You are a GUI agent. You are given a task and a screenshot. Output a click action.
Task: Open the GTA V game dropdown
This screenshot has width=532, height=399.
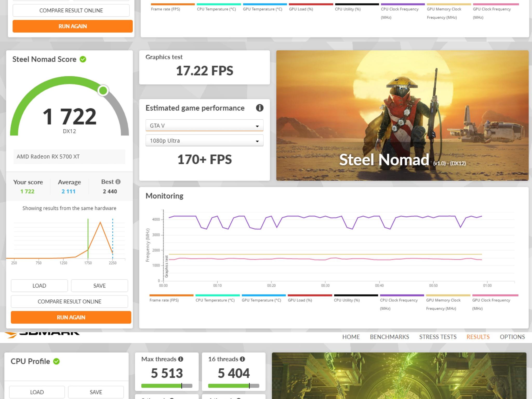204,125
